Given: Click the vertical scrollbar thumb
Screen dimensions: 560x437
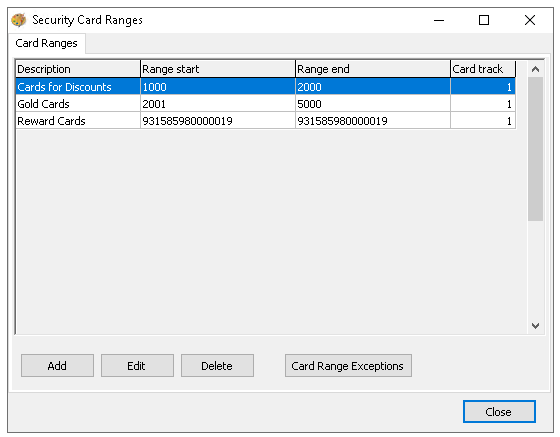Looking at the screenshot, I should tap(535, 149).
